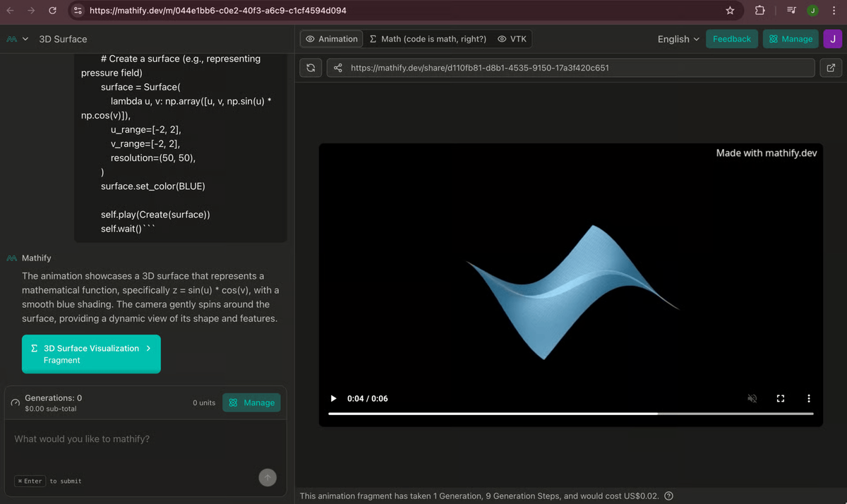
Task: Switch to the Animation tab
Action: (x=332, y=39)
